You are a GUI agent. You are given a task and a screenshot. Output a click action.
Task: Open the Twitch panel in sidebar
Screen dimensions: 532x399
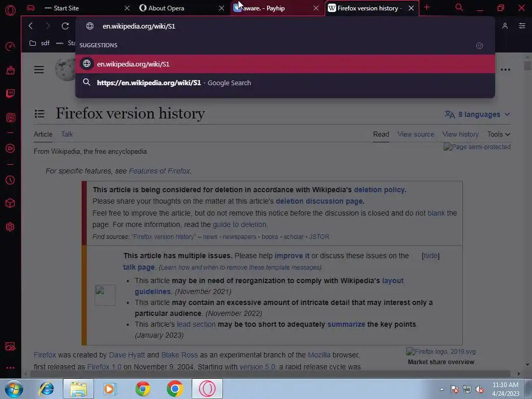[10, 94]
